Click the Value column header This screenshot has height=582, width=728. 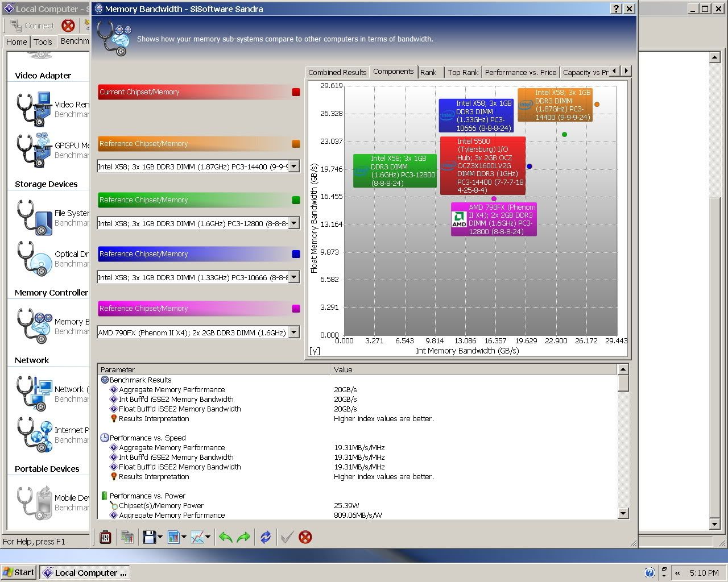pyautogui.click(x=474, y=369)
